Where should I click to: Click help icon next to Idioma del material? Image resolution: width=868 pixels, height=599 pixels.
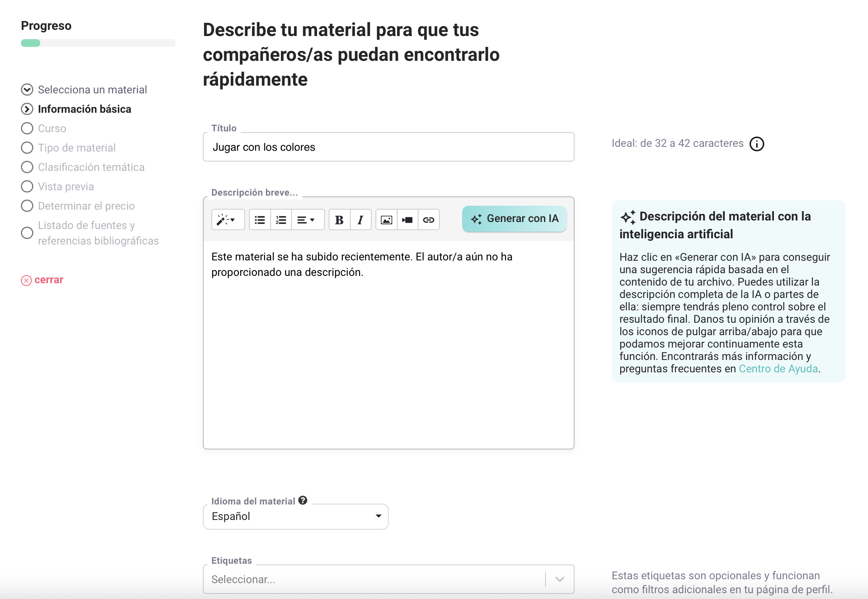[303, 501]
